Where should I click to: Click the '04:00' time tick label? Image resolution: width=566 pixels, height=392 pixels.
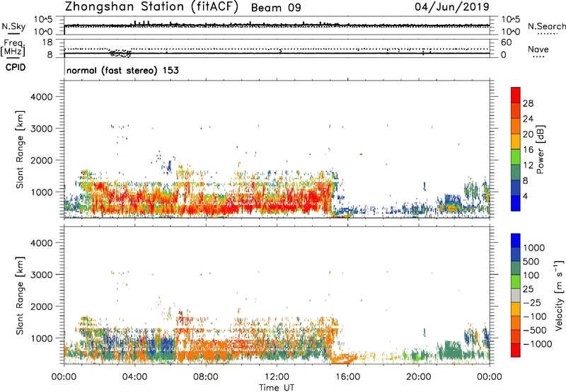tap(134, 377)
